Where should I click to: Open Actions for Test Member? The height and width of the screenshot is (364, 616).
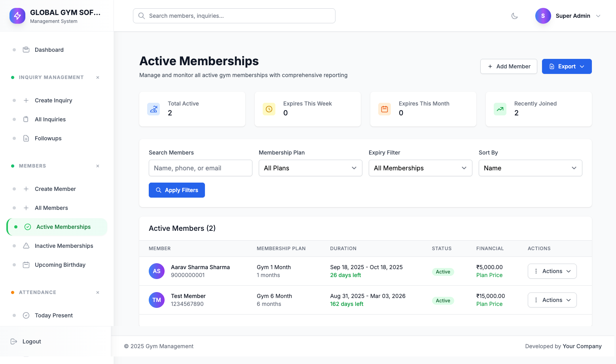tap(552, 300)
